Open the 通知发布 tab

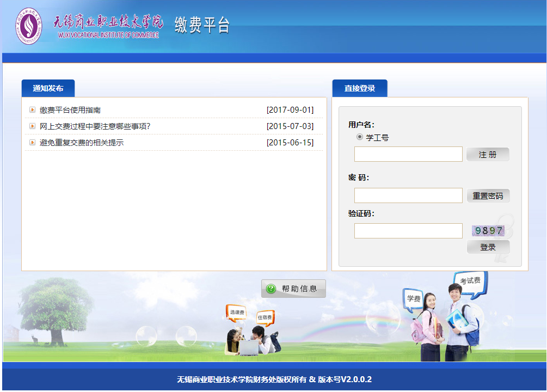click(48, 88)
